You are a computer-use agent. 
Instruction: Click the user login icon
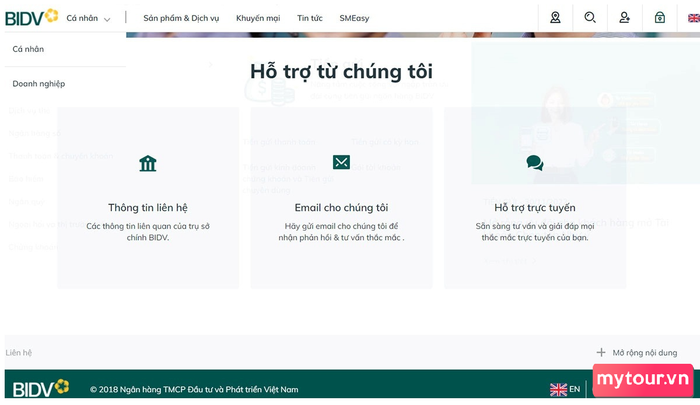(624, 17)
